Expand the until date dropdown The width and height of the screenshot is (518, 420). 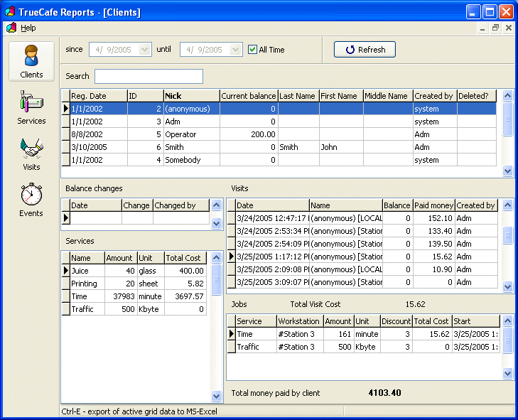236,50
